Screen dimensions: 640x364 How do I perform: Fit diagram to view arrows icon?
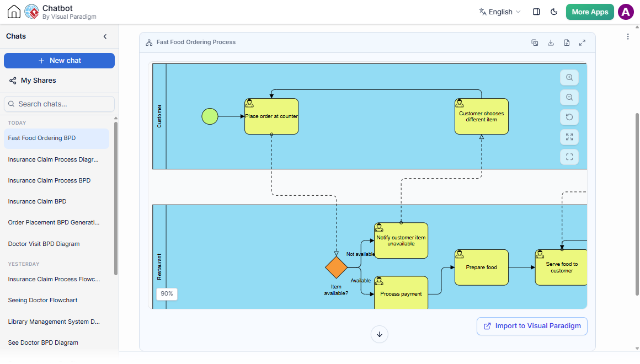pyautogui.click(x=569, y=137)
